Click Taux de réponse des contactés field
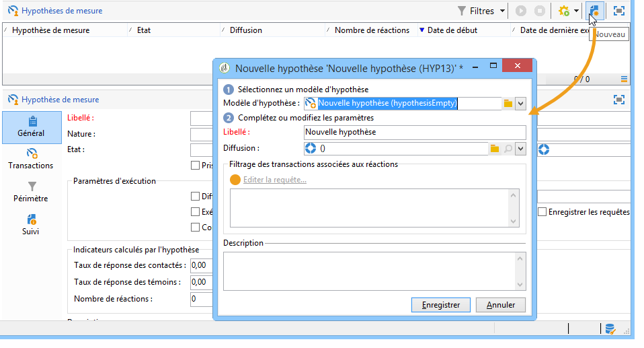The image size is (644, 348). [x=201, y=265]
